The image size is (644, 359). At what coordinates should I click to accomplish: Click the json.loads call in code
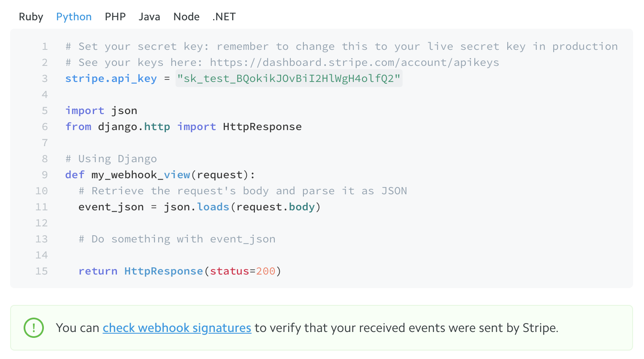click(x=197, y=207)
